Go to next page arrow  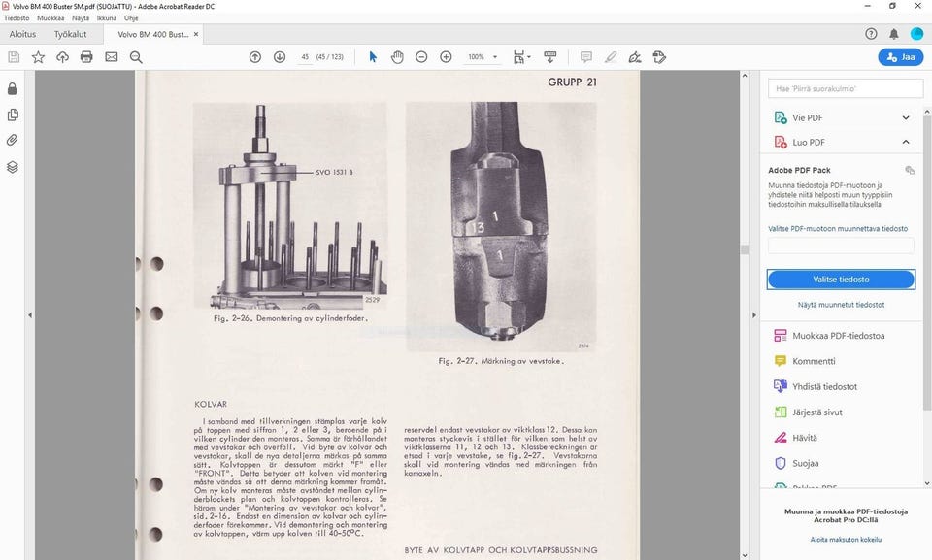pos(280,57)
